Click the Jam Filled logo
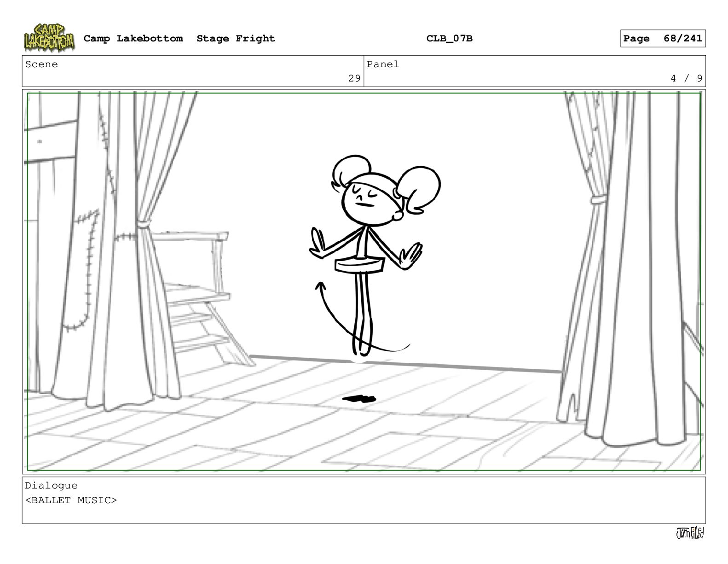This screenshot has height=564, width=728. 690,533
